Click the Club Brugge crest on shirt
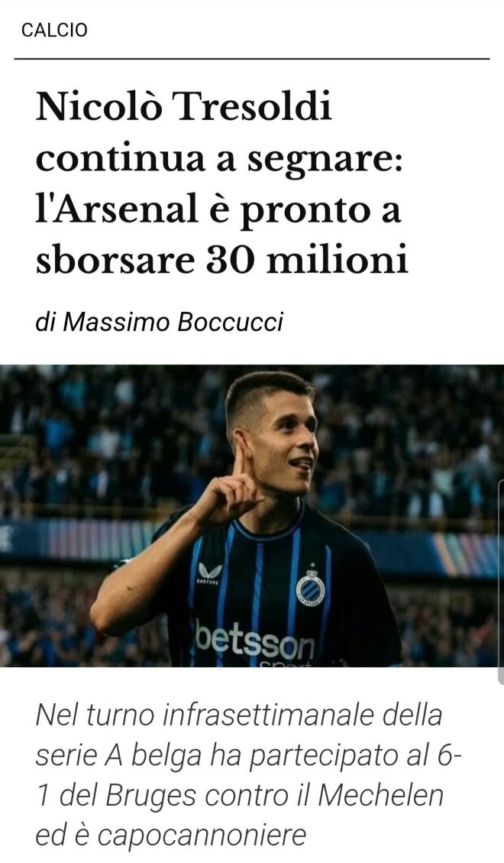The height and width of the screenshot is (863, 504). pyautogui.click(x=311, y=586)
